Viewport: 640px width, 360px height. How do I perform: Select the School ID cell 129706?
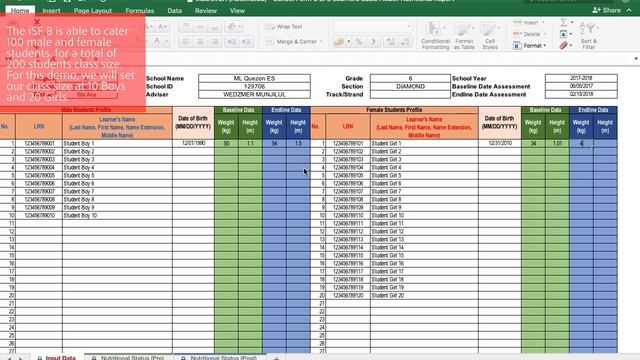(x=254, y=87)
